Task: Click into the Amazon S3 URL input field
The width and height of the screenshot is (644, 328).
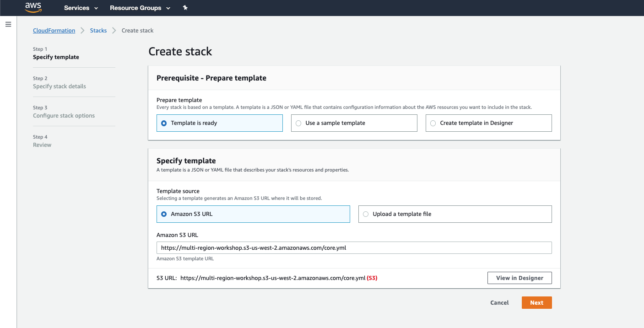Action: [354, 247]
